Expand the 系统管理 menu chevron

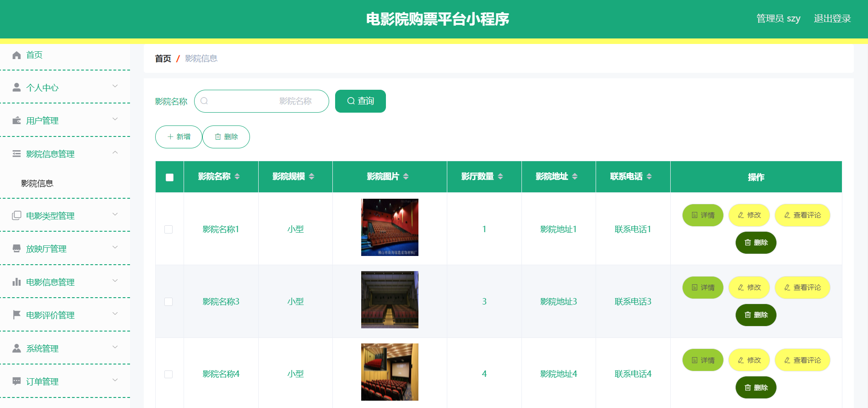click(115, 348)
